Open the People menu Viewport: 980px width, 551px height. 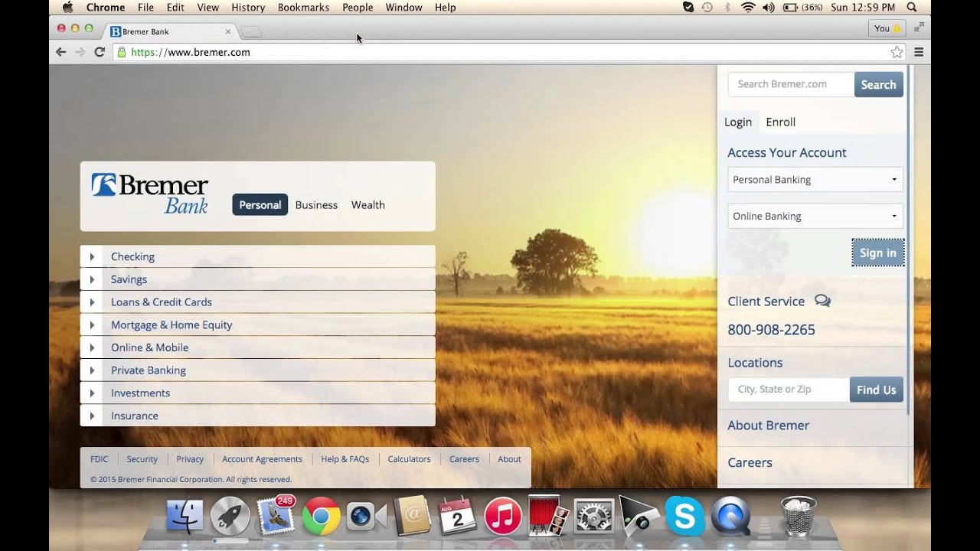point(358,7)
